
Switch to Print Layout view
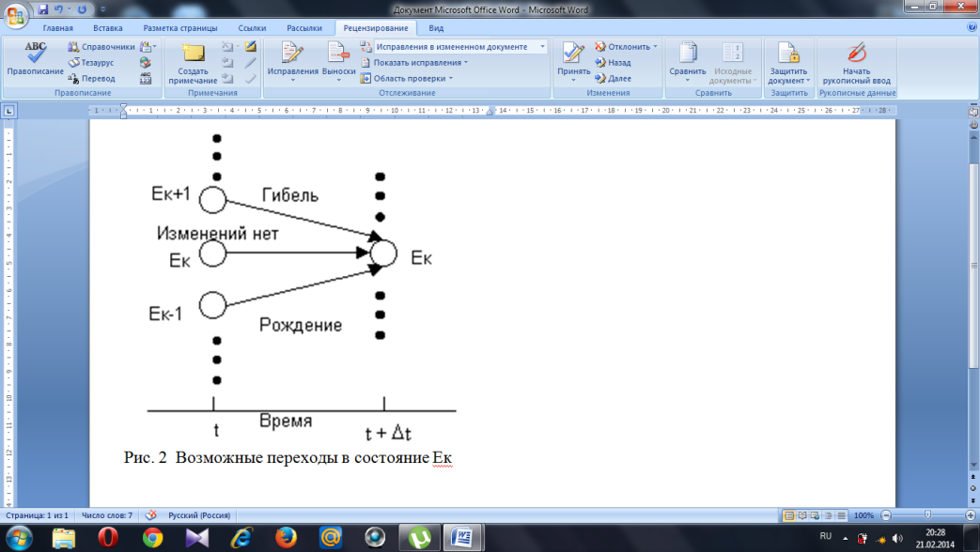(x=788, y=515)
